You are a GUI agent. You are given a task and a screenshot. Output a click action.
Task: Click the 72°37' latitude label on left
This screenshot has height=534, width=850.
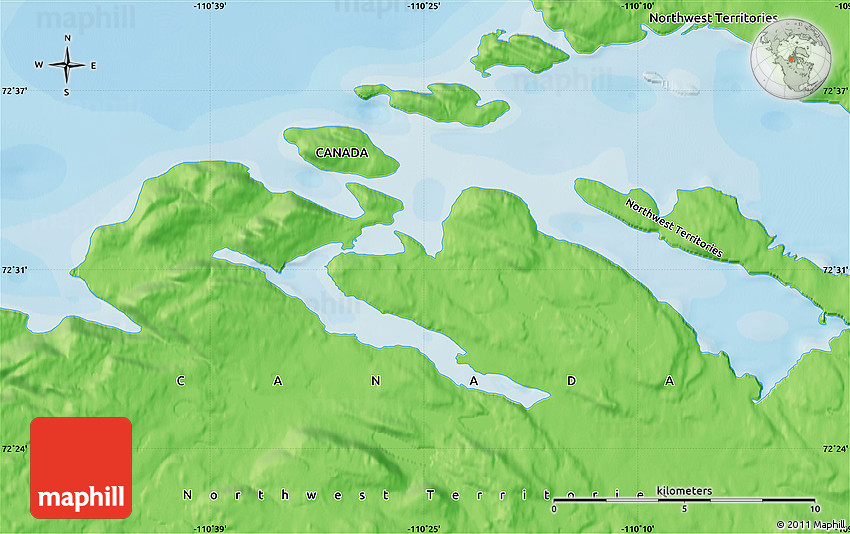tap(15, 91)
